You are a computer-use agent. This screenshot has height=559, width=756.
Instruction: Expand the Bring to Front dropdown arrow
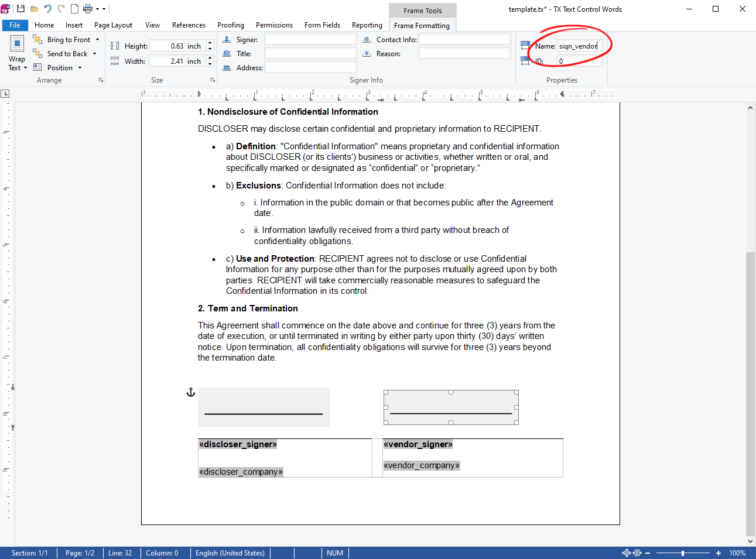click(97, 40)
